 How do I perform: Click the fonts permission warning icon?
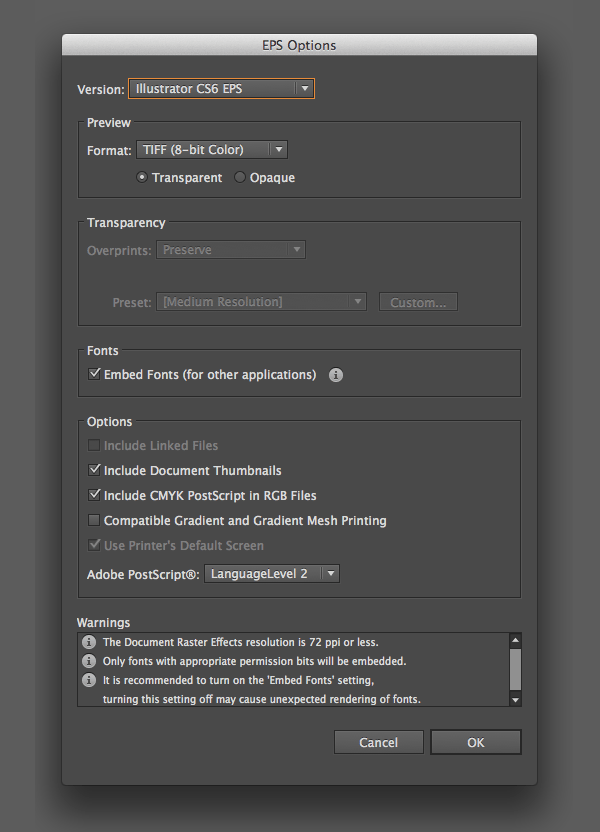point(89,661)
